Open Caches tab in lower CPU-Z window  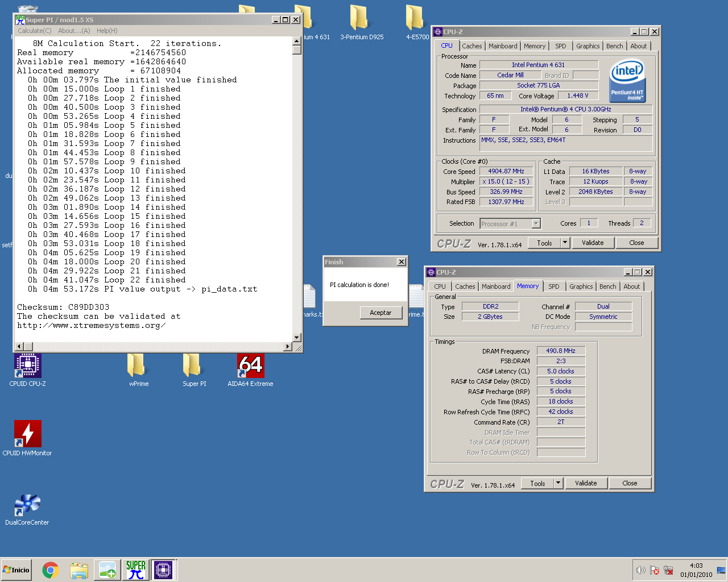pos(465,286)
